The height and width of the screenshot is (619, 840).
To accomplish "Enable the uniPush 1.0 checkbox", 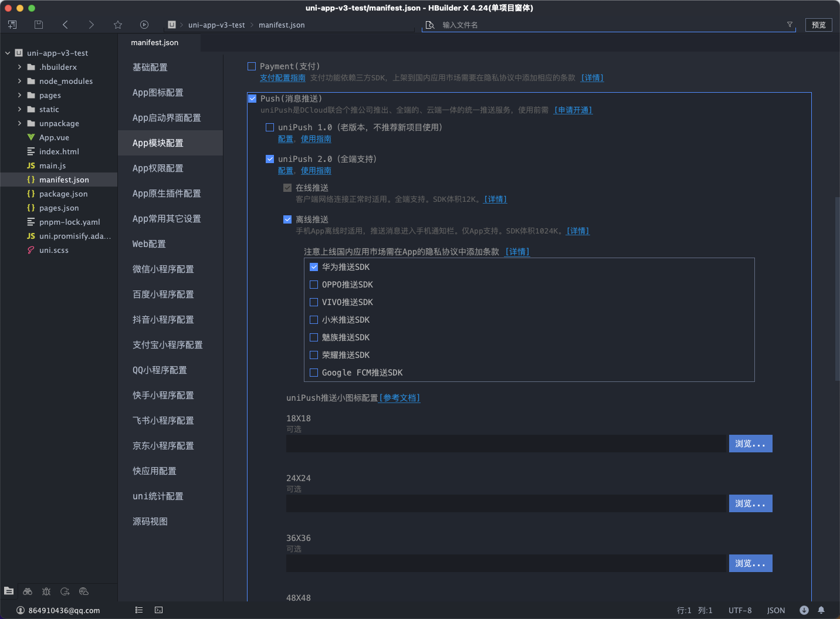I will [x=270, y=127].
